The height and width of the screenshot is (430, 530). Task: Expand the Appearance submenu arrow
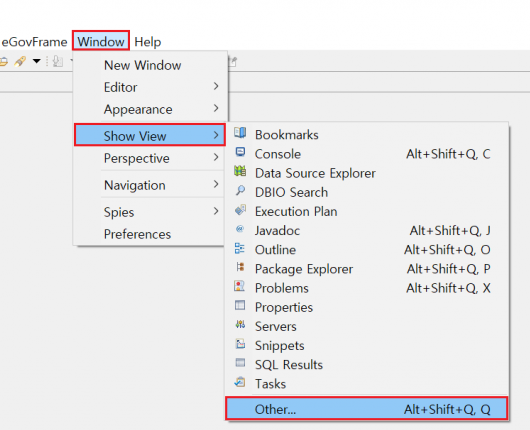tap(216, 109)
